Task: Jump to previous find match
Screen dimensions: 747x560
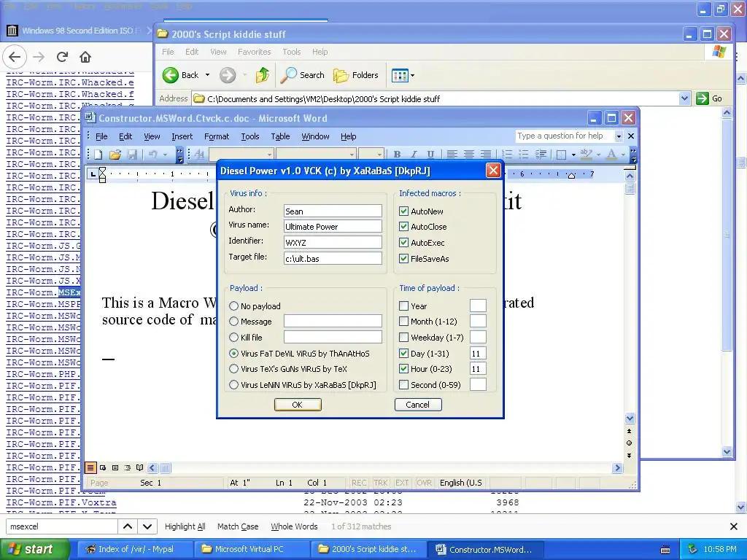Action: pyautogui.click(x=128, y=526)
